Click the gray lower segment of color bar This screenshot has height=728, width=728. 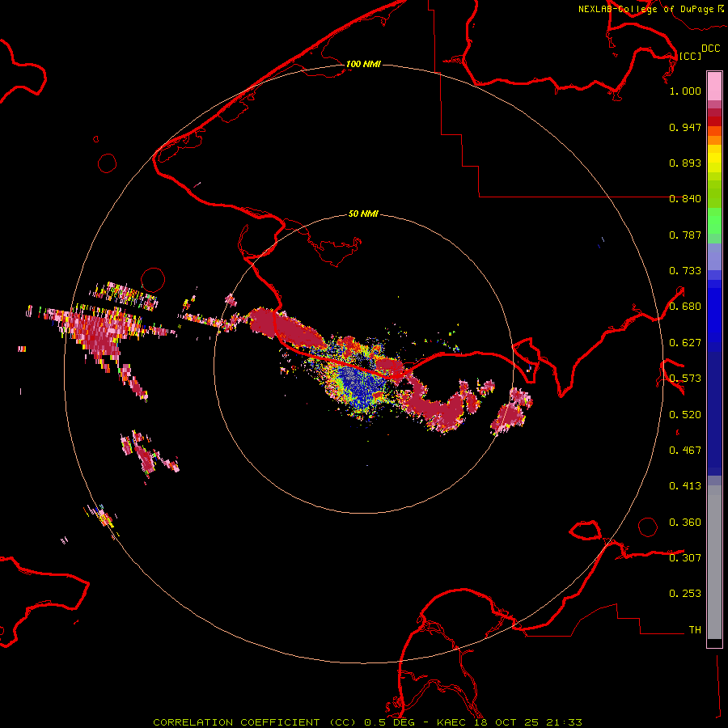click(714, 562)
